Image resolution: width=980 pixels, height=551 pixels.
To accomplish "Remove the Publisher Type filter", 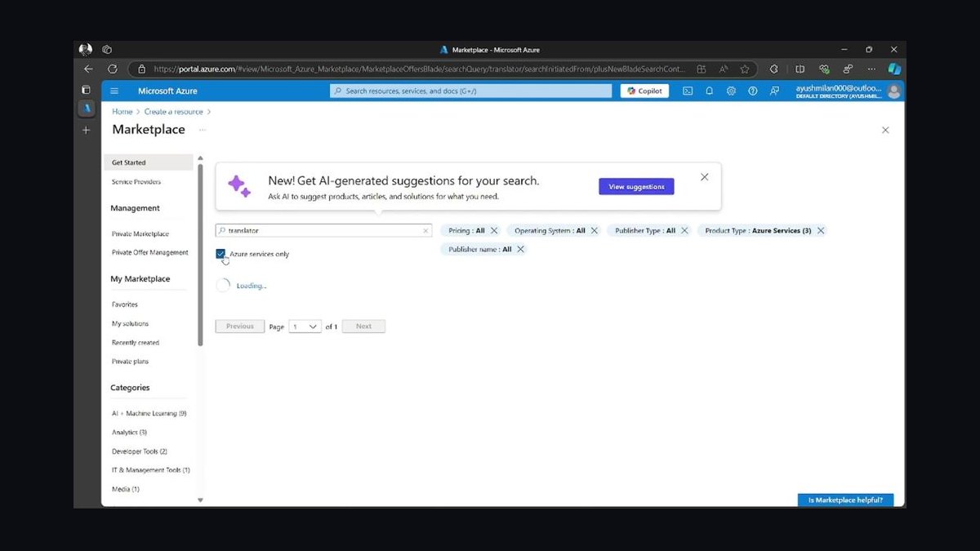I will coord(684,231).
